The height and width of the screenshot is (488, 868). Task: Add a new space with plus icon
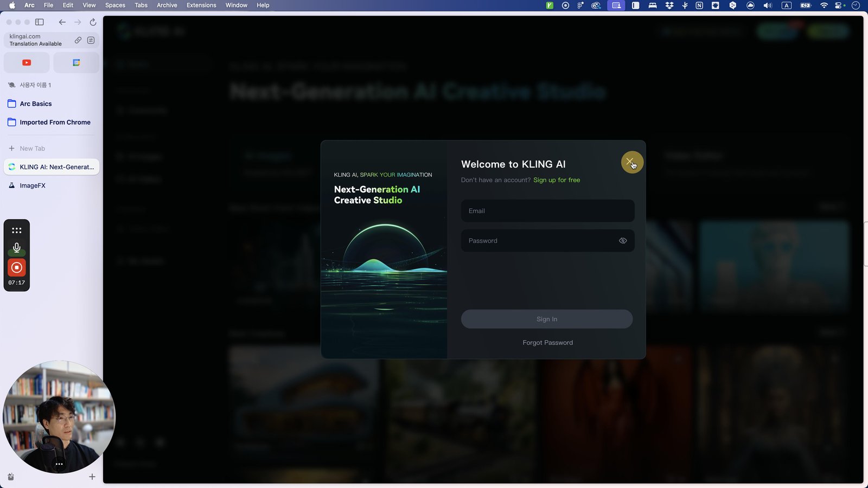point(92,477)
